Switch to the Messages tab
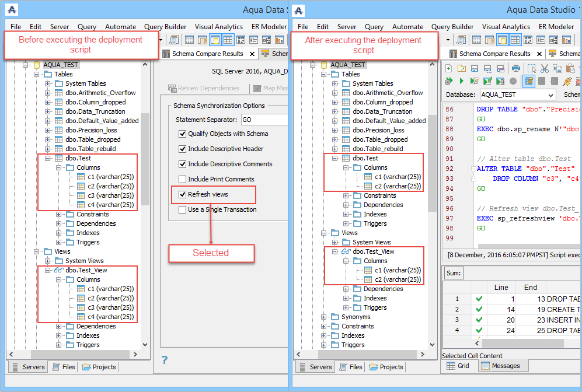Viewport: 582px width, 392px height. tap(503, 366)
